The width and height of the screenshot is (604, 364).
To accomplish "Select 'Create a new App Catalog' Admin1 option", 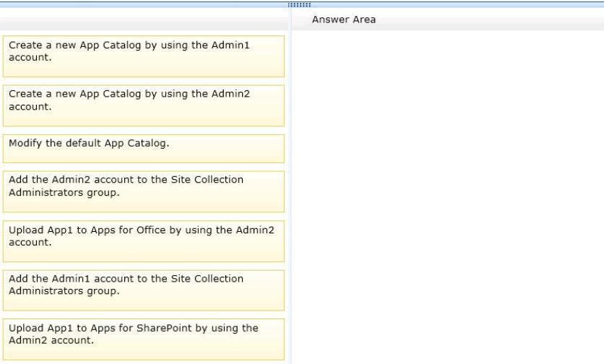I will [143, 56].
